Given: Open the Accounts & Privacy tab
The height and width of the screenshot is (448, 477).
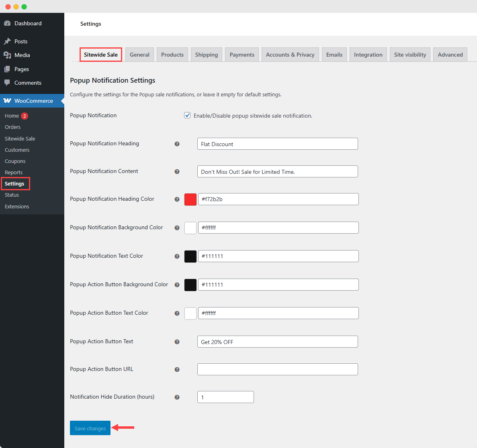Looking at the screenshot, I should [x=290, y=55].
